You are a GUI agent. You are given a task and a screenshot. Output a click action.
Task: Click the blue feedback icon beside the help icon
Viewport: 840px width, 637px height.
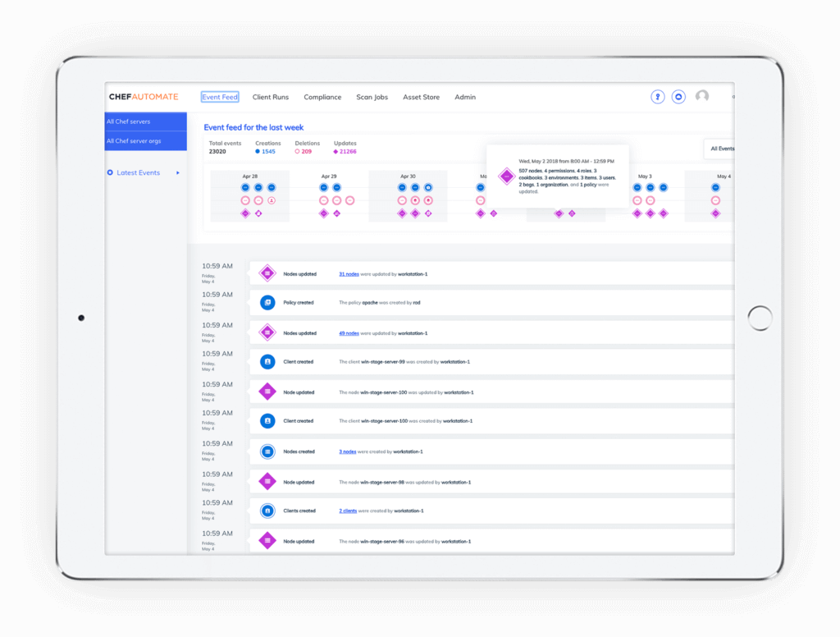678,97
